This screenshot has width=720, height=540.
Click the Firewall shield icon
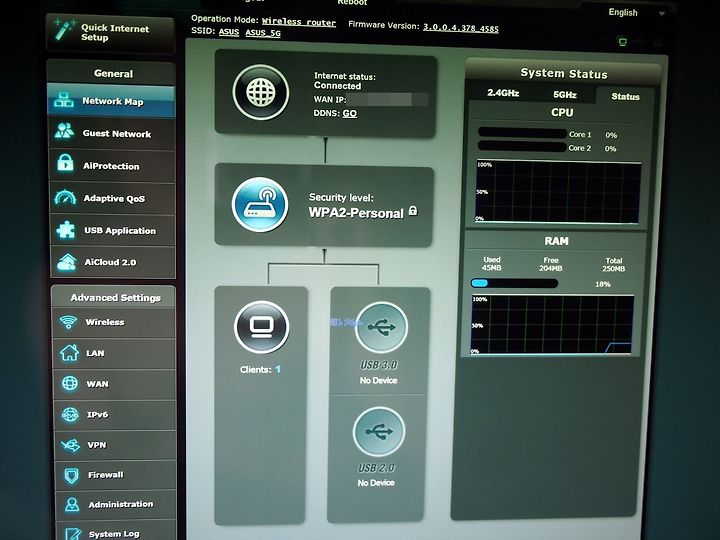72,475
